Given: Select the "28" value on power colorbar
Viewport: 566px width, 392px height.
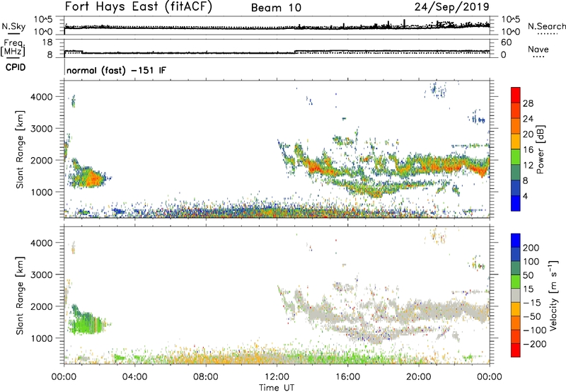Looking at the screenshot, I should click(x=528, y=103).
